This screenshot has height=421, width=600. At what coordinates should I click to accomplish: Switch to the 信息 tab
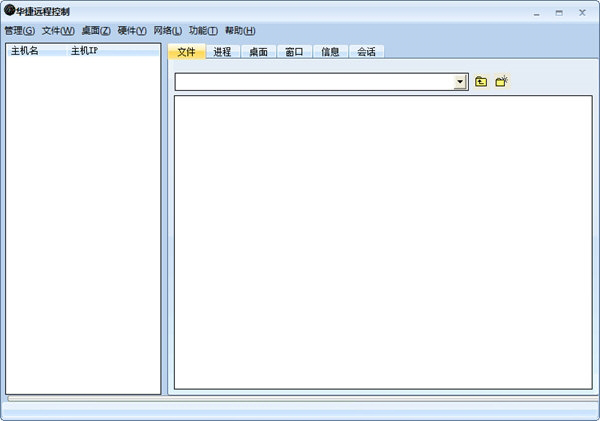pyautogui.click(x=330, y=52)
